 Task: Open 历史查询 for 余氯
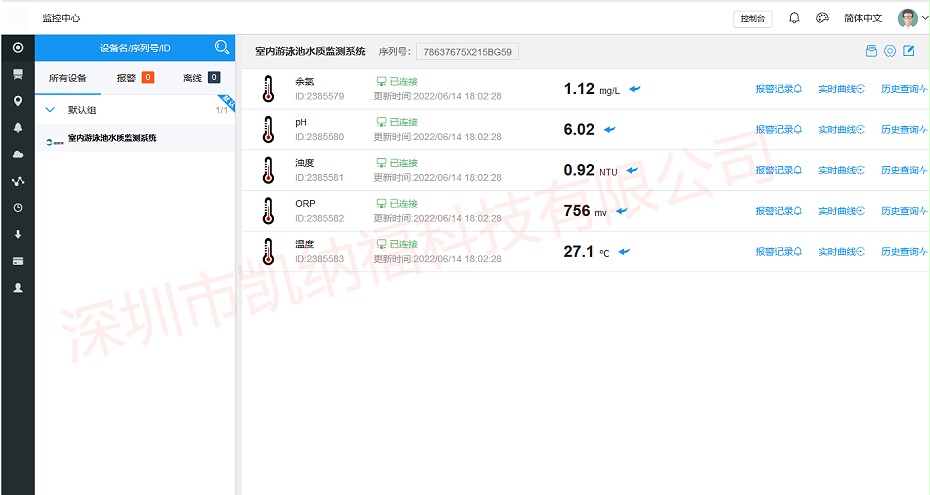coord(904,89)
